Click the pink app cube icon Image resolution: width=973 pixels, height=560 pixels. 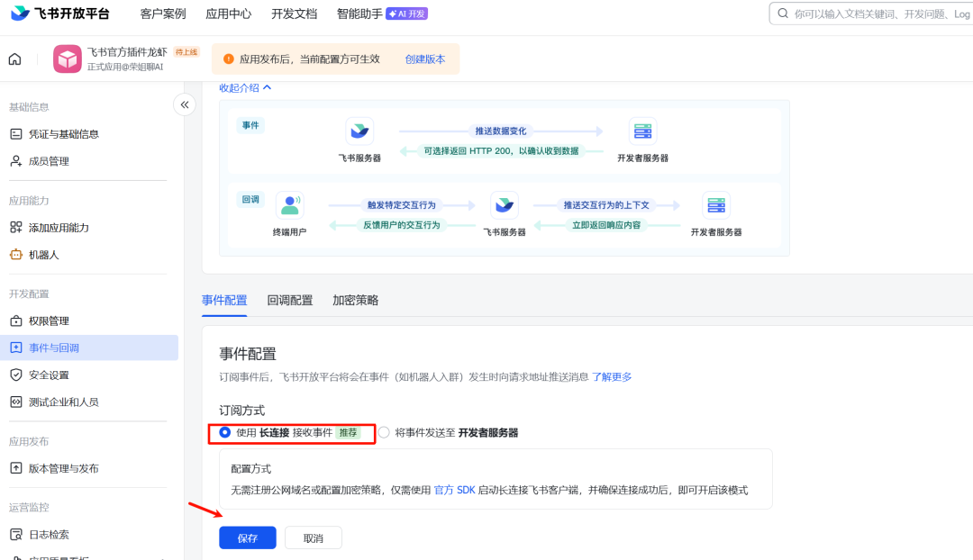pos(67,59)
